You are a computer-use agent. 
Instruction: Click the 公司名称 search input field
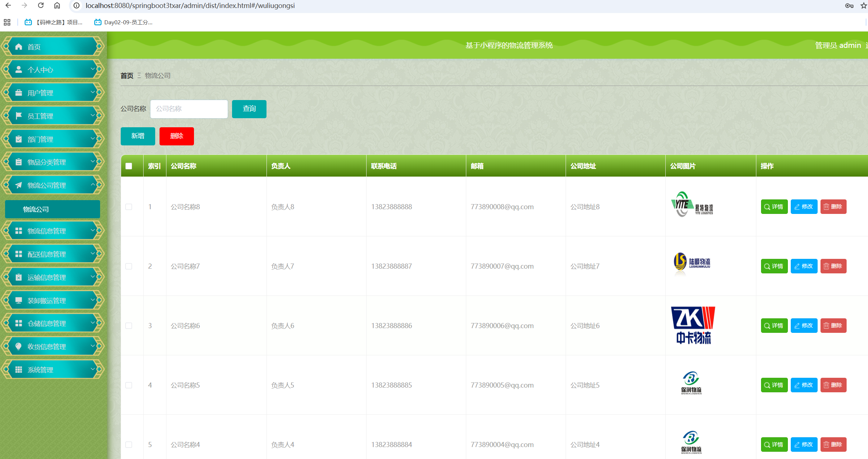pos(189,109)
